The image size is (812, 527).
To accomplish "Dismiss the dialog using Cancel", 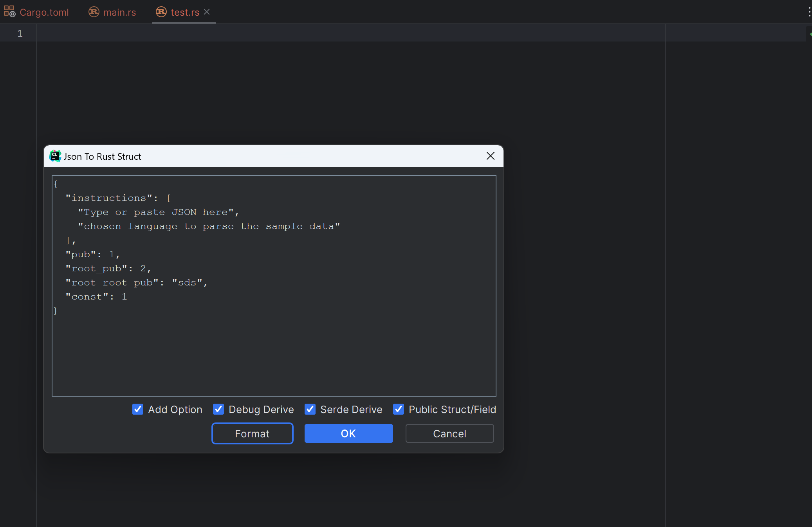I will click(449, 433).
